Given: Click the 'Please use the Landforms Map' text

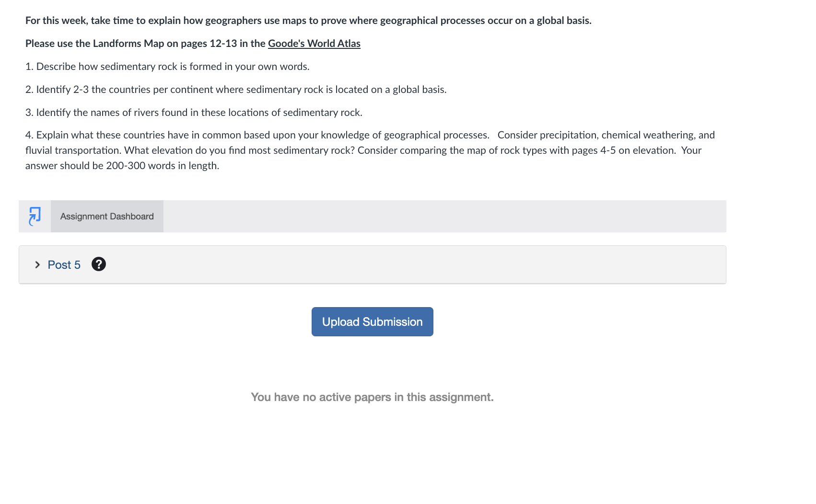Looking at the screenshot, I should 95,43.
